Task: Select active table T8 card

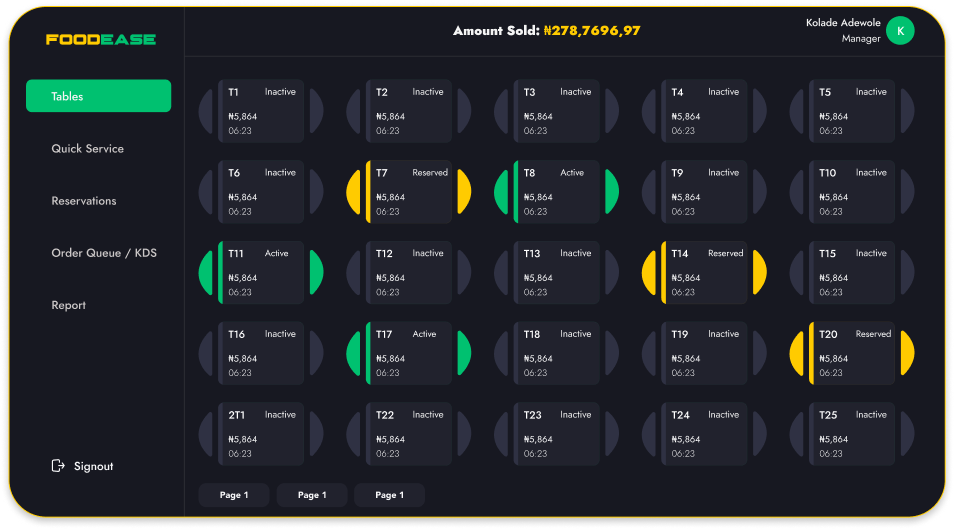Action: tap(556, 191)
